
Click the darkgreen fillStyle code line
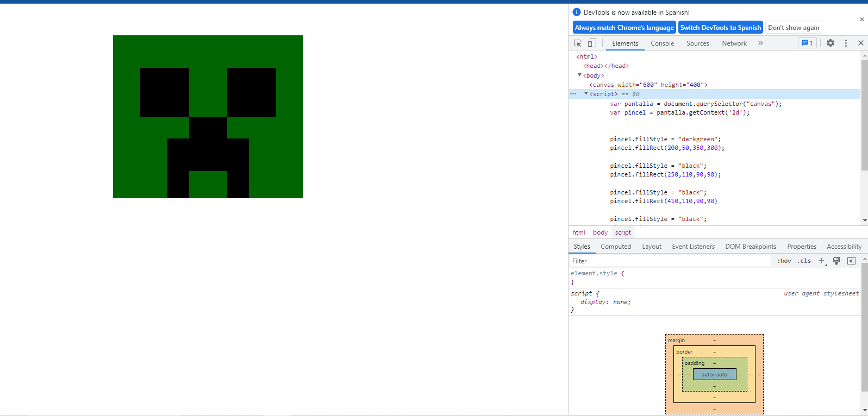665,139
